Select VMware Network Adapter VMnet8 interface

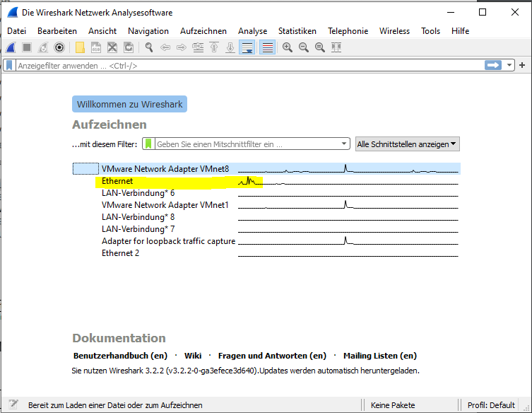click(266, 169)
